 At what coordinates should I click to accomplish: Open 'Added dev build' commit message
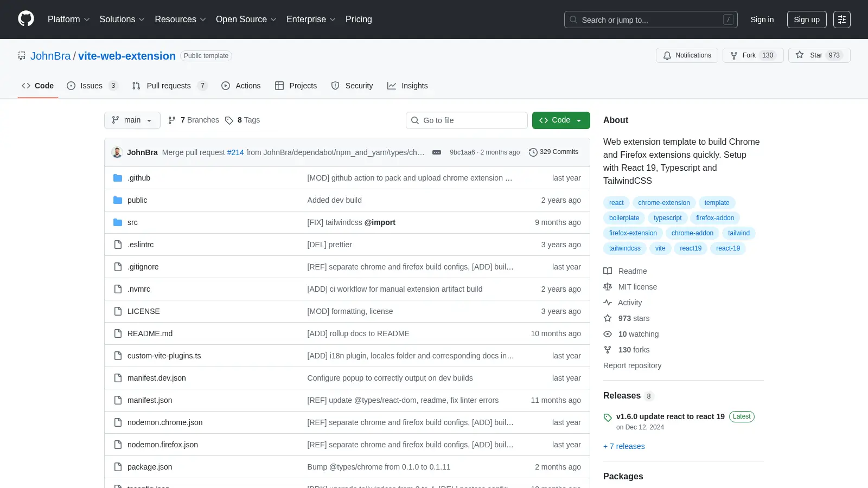click(334, 200)
